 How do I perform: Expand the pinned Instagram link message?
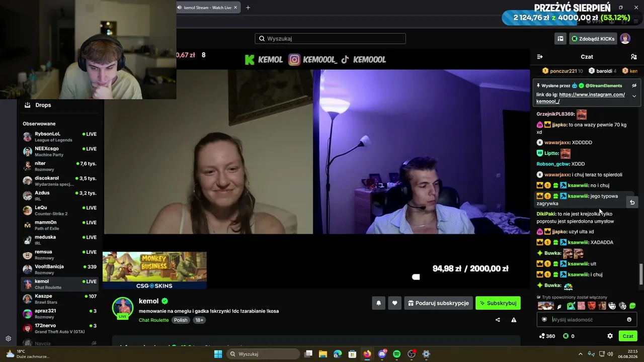coord(634,96)
